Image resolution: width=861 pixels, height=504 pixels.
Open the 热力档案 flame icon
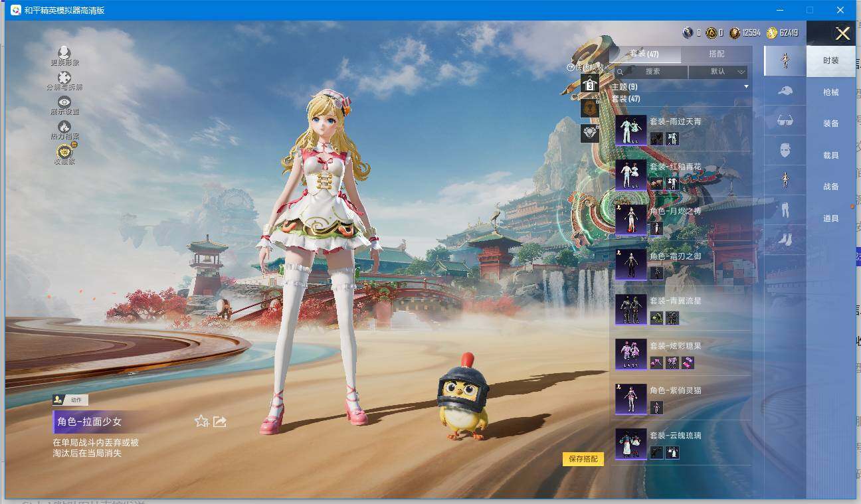tap(64, 127)
